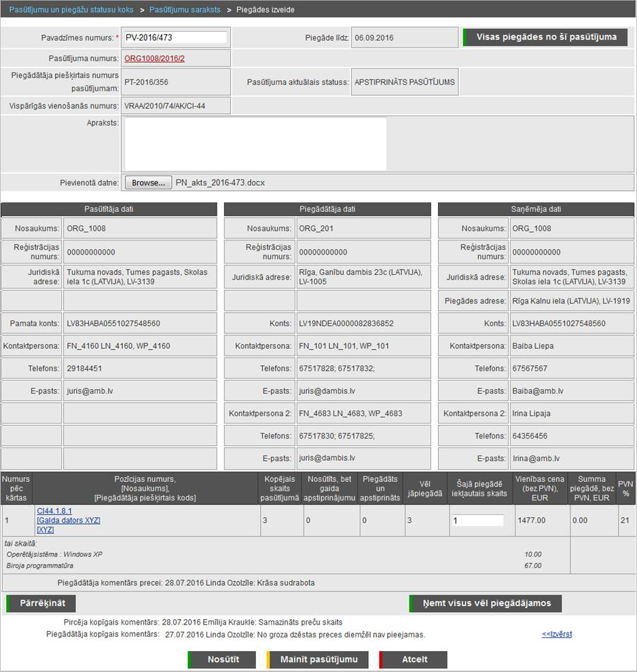This screenshot has height=672, width=637.
Task: Open the Galda dators XYZ item link
Action: (68, 520)
